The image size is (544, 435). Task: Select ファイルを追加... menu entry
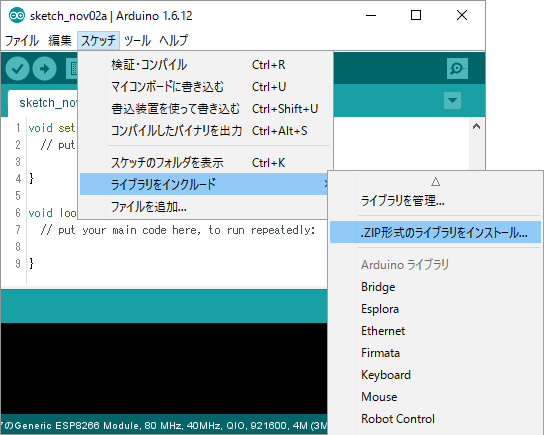(205, 207)
